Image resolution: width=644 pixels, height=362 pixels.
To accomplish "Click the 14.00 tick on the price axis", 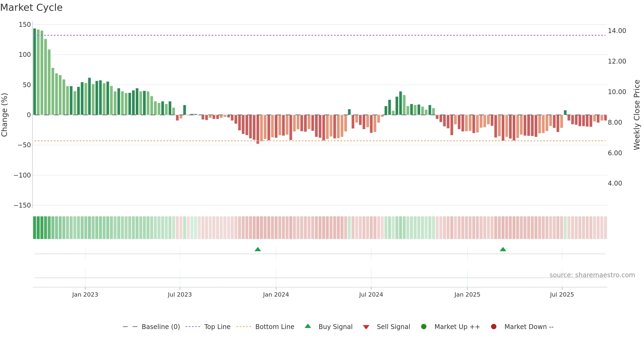I will (x=617, y=31).
